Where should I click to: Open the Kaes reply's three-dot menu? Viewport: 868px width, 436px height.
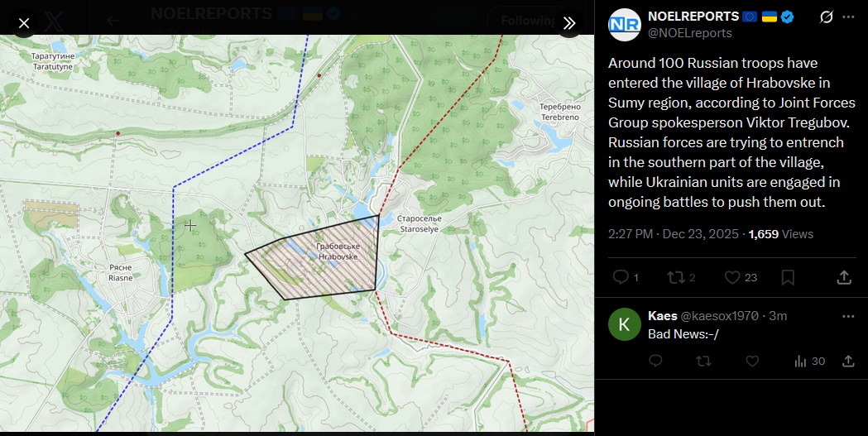pyautogui.click(x=848, y=317)
